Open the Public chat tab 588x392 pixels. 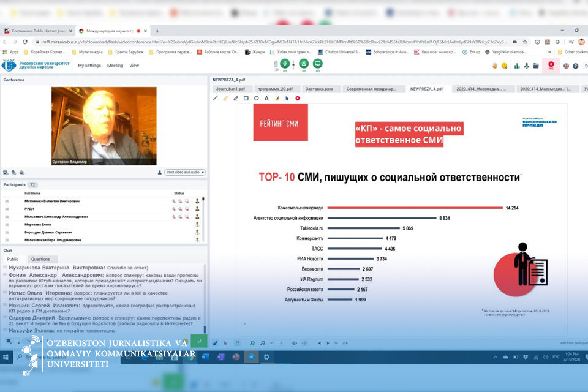(x=12, y=259)
